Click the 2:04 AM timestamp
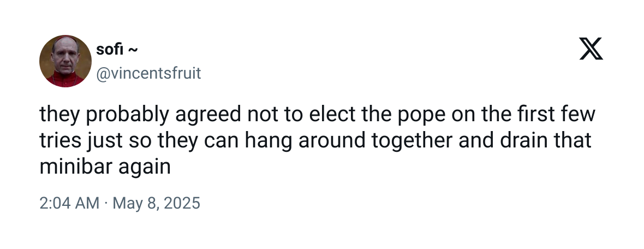The height and width of the screenshot is (249, 644). click(x=69, y=203)
